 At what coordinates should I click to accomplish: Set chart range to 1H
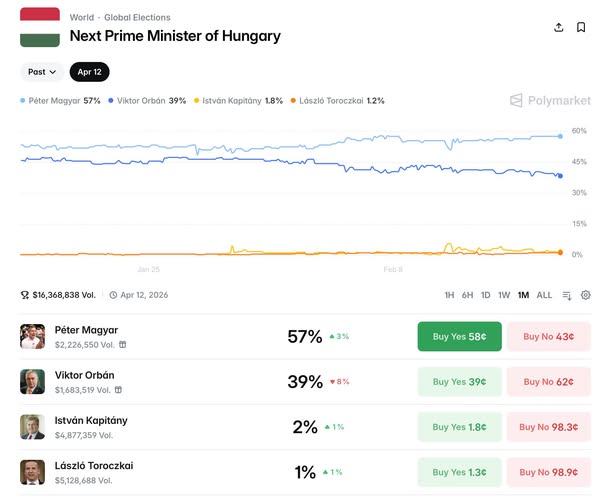pyautogui.click(x=449, y=295)
